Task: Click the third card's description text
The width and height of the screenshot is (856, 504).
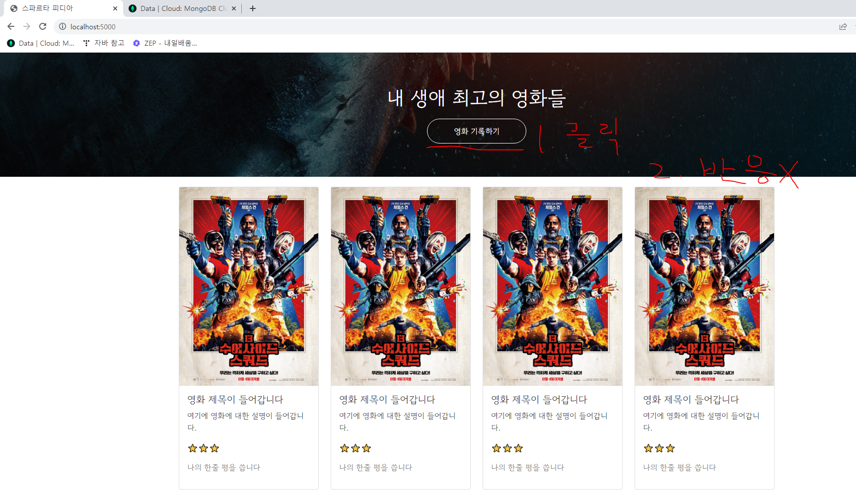Action: tap(549, 422)
